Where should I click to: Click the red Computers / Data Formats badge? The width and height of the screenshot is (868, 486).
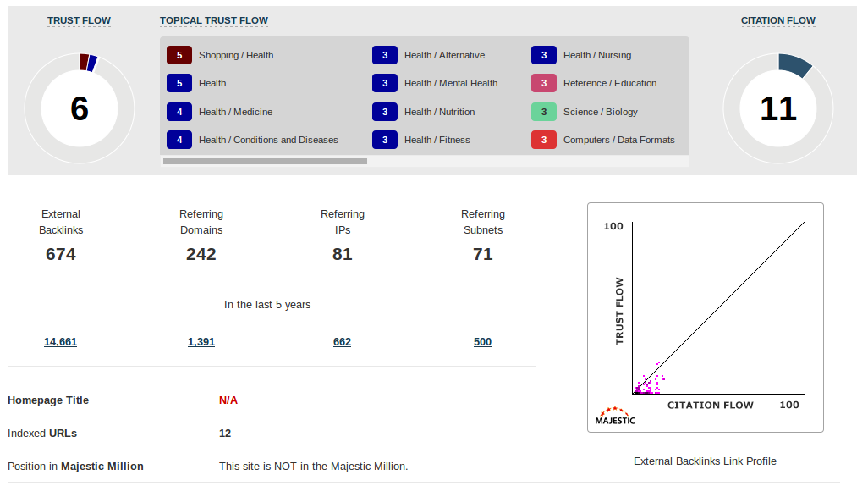[544, 140]
